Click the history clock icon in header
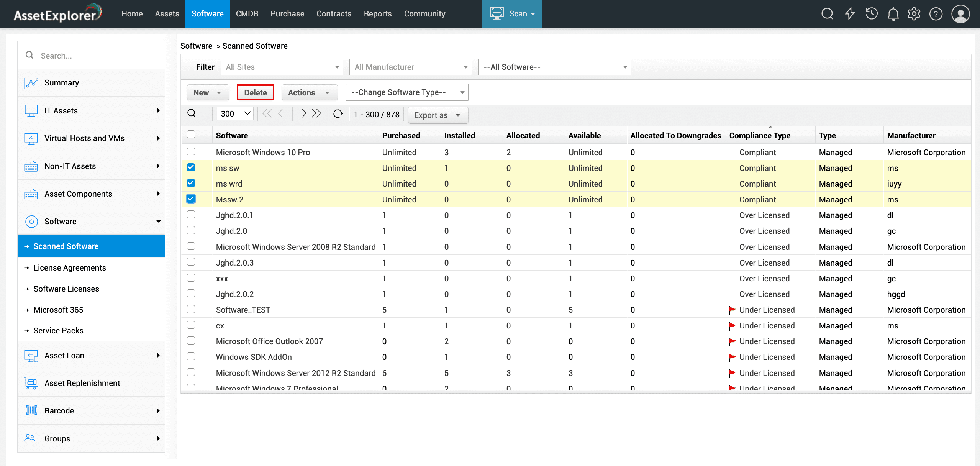Screen dimensions: 980x466 click(x=871, y=14)
